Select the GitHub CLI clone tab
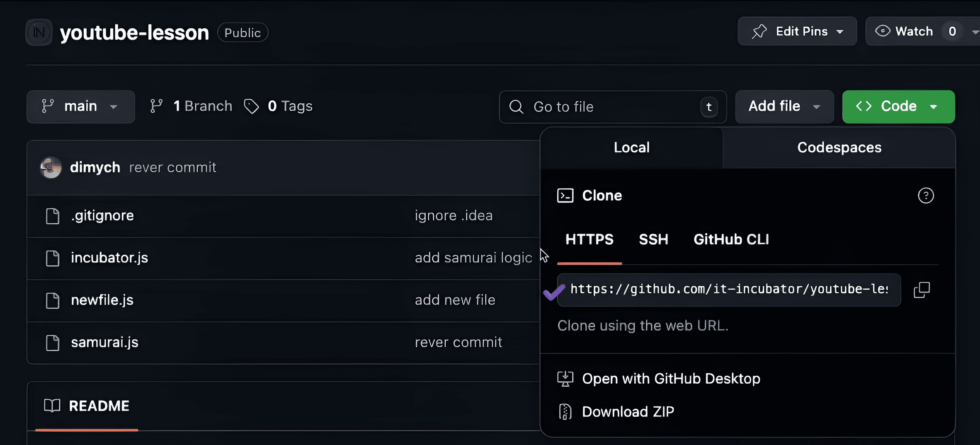 731,239
